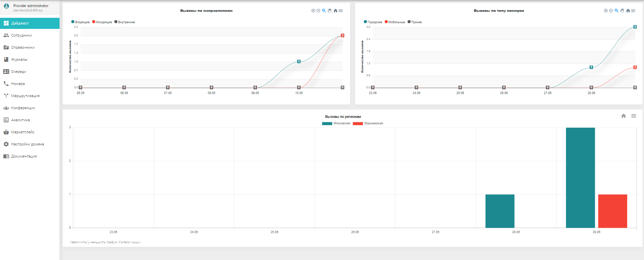This screenshot has height=260, width=644.
Task: Click the red data label 1 on number types chart
Action: [x=635, y=67]
